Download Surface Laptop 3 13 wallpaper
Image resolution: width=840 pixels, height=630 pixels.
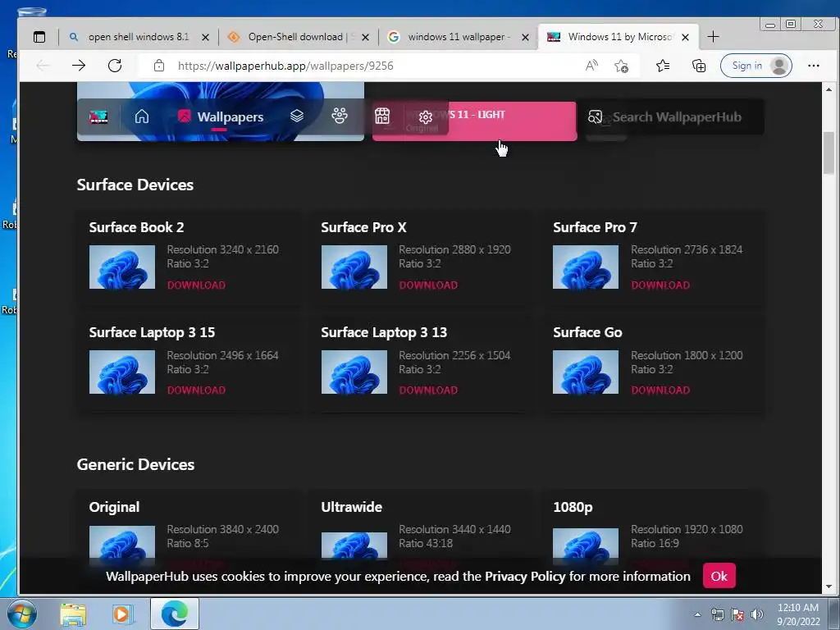pyautogui.click(x=428, y=390)
